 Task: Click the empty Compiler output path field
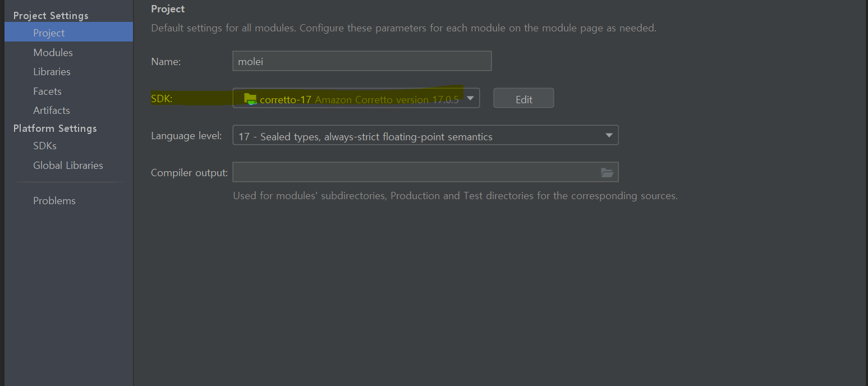(x=415, y=172)
